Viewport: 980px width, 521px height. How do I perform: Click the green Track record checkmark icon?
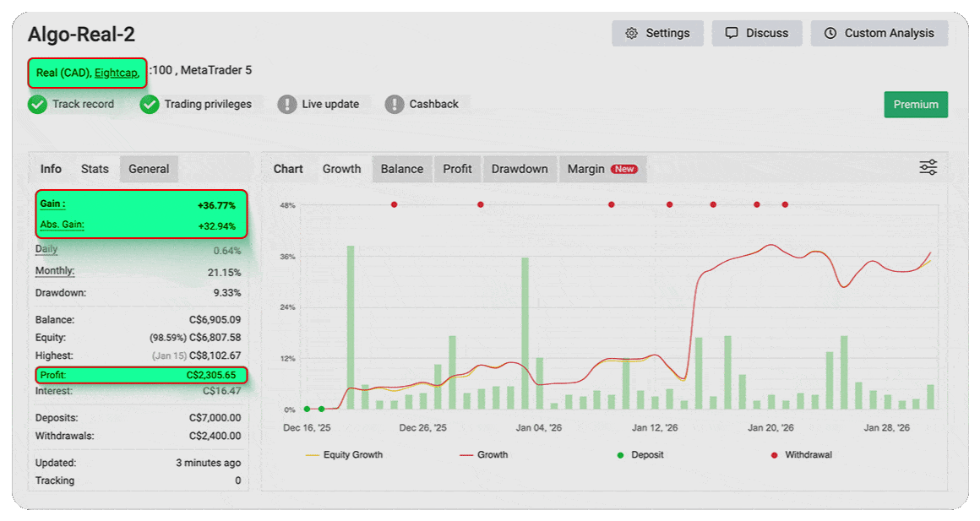[37, 105]
